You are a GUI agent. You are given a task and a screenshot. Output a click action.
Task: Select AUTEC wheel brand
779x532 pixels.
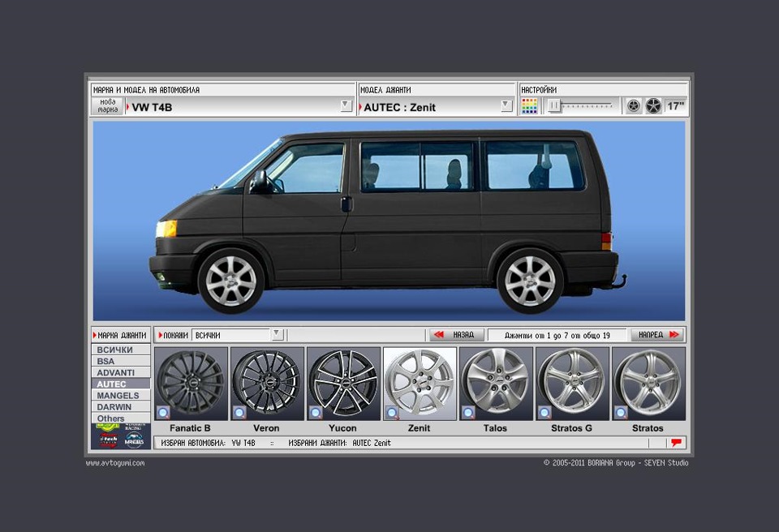121,384
